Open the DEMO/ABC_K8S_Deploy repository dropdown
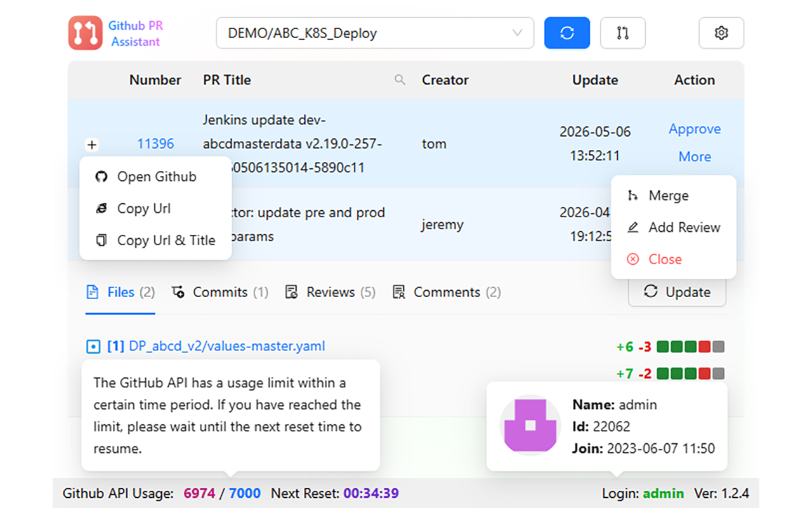Image resolution: width=812 pixels, height=508 pixels. tap(375, 33)
